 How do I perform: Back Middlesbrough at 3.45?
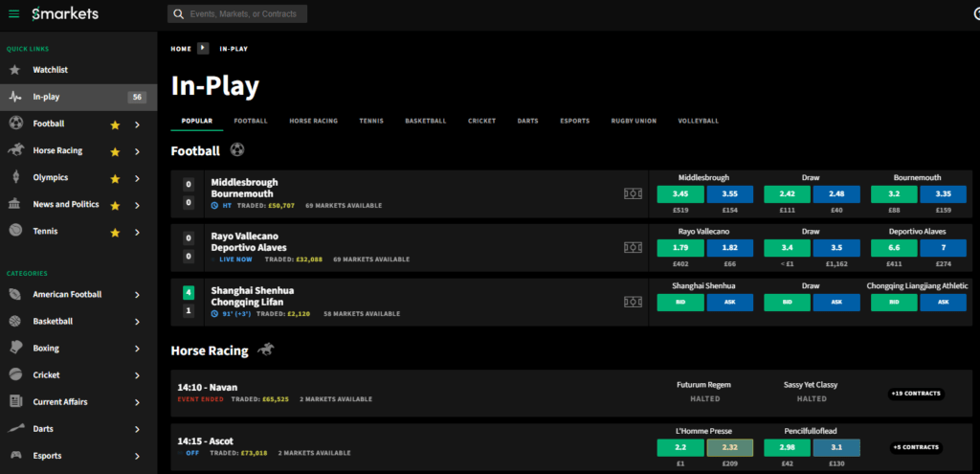680,193
